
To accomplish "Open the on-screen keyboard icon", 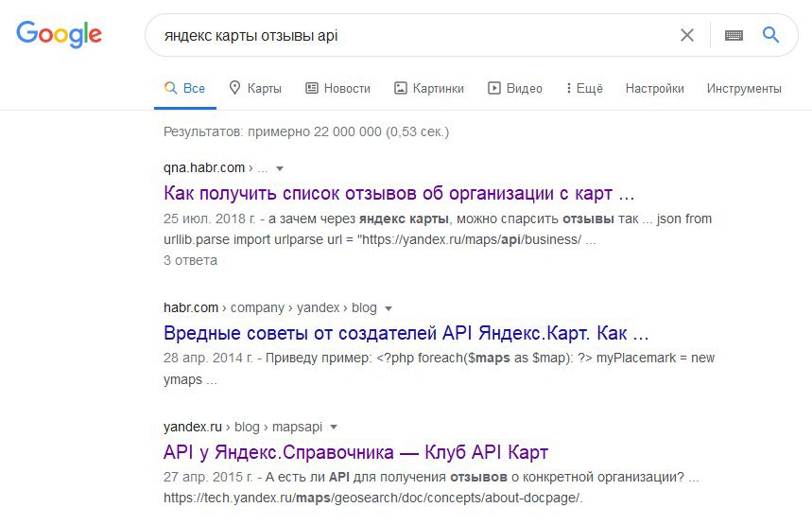I will (x=734, y=35).
